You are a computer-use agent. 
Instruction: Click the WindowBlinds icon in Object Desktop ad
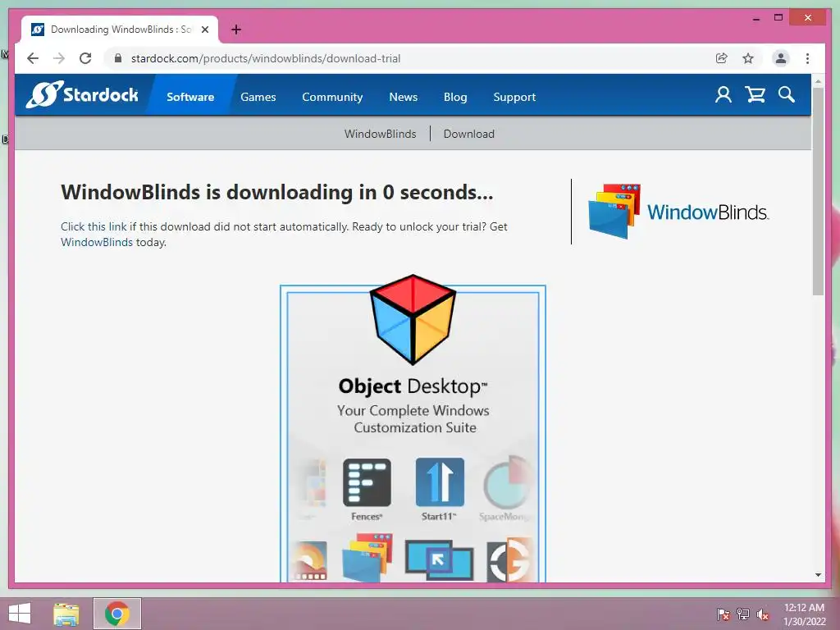point(367,557)
